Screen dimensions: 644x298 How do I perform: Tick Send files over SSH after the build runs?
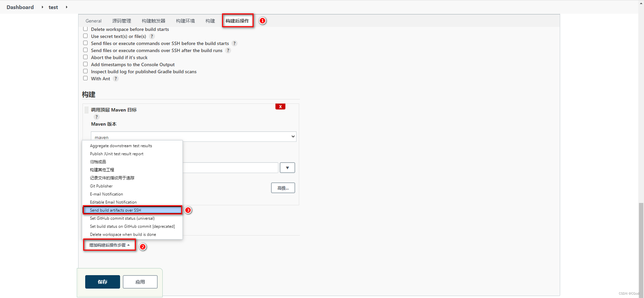coord(86,50)
